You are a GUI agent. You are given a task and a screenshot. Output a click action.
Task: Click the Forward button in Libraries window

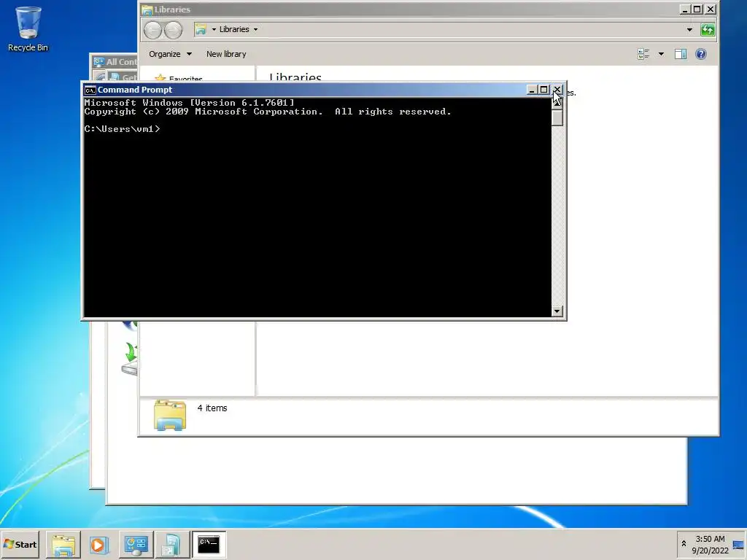coord(174,30)
